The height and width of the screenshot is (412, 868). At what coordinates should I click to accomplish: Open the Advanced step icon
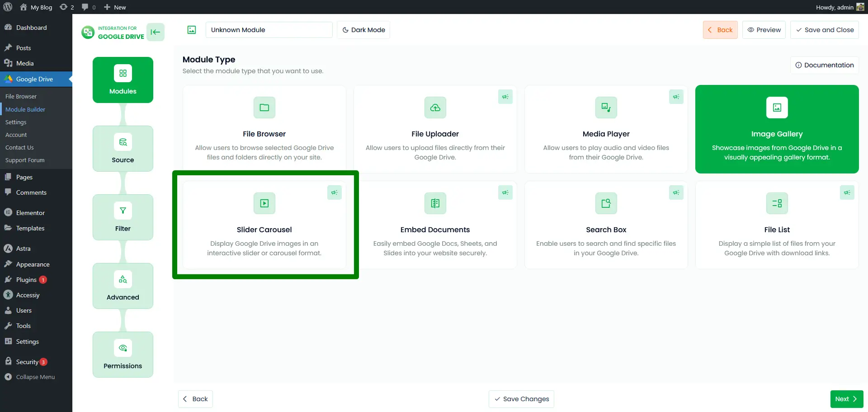123,279
